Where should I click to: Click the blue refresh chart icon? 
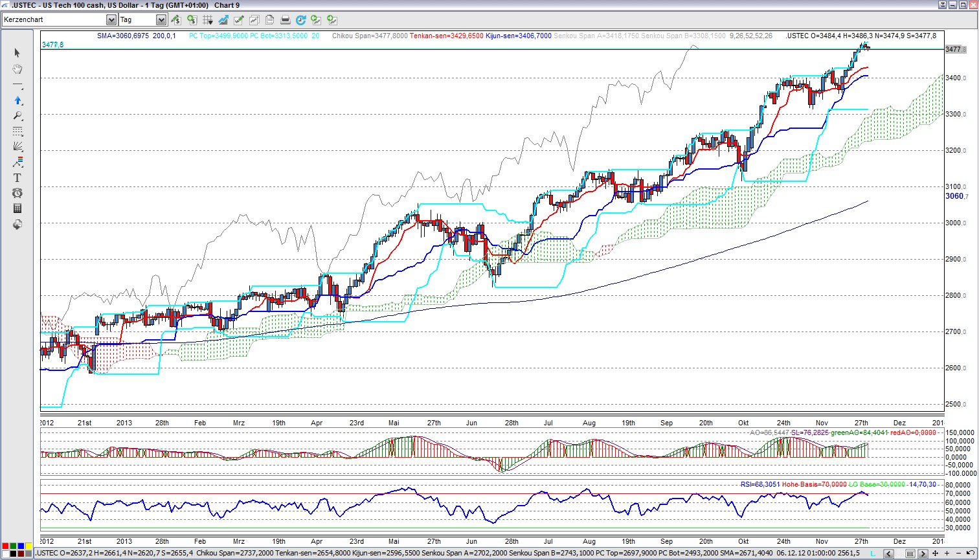[x=300, y=20]
